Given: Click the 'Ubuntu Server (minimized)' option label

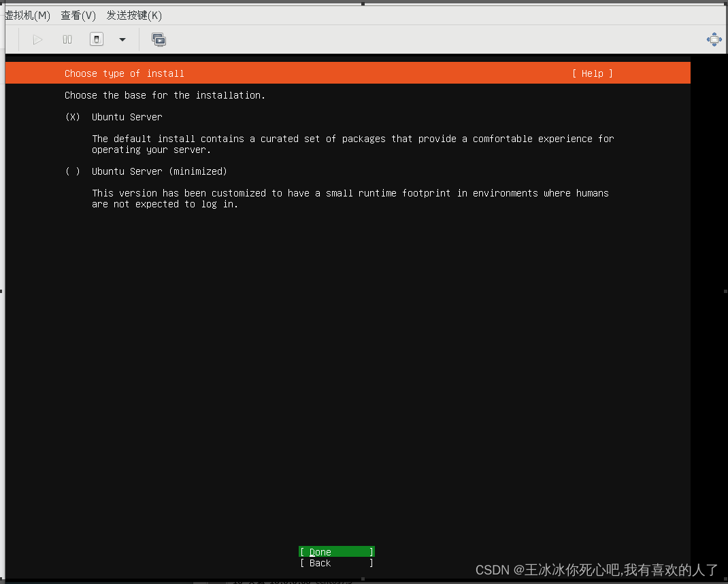Looking at the screenshot, I should (x=159, y=171).
